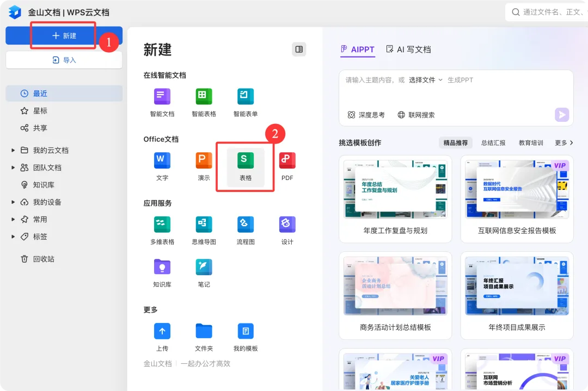Create a new 智能表单 form
This screenshot has height=391, width=588.
tap(245, 97)
